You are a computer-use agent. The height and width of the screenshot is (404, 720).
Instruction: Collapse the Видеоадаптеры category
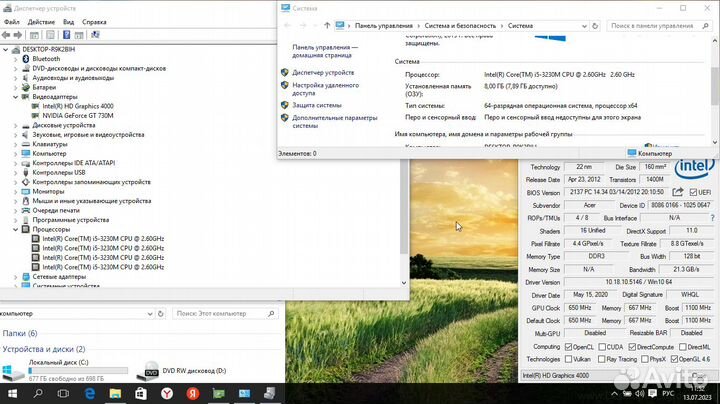coord(16,97)
